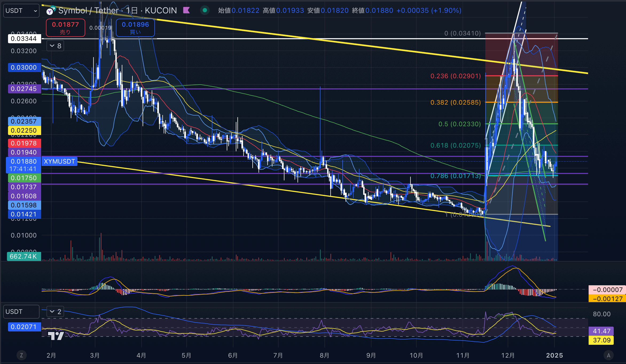Click the high price 高値 0.01933 value
This screenshot has width=626, height=364.
point(290,10)
